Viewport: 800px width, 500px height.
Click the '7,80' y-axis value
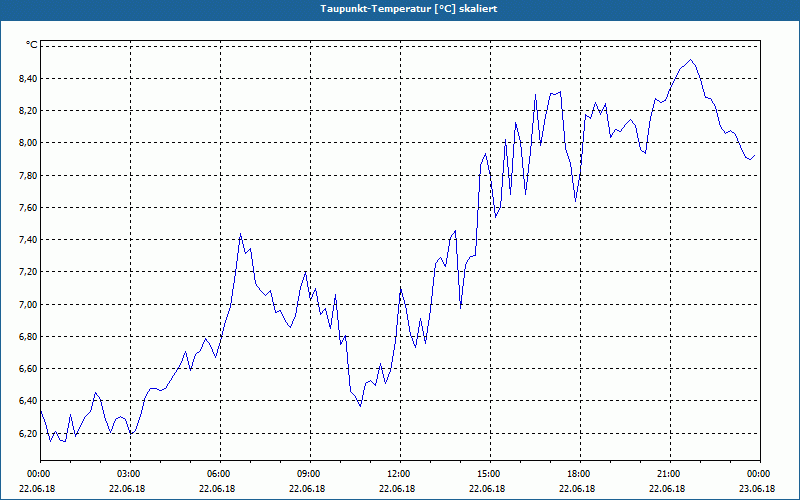[x=29, y=175]
